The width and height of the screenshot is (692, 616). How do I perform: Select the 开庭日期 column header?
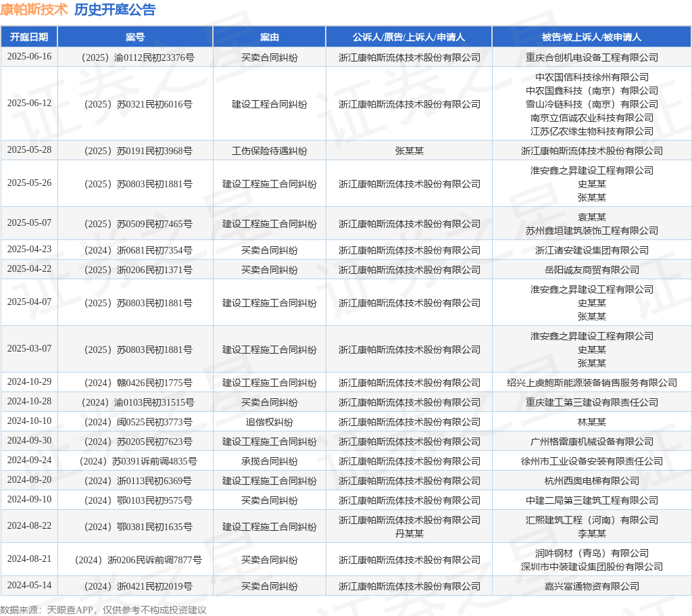(x=29, y=37)
